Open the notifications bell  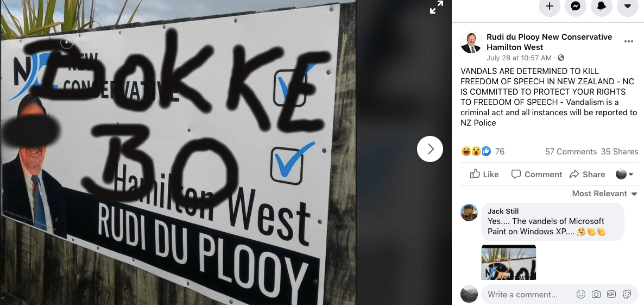601,6
